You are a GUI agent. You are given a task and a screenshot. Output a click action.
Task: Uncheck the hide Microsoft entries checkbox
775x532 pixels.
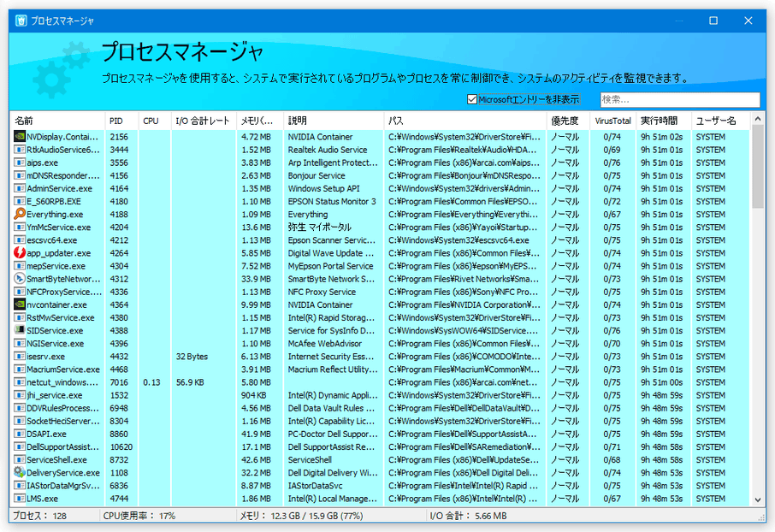(x=472, y=99)
